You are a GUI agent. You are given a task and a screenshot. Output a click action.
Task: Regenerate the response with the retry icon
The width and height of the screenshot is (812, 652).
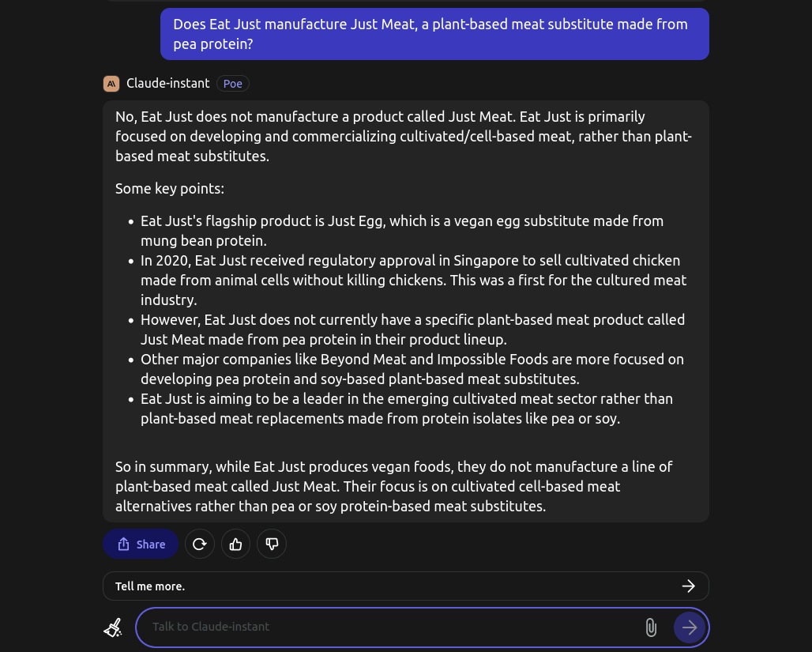coord(199,544)
